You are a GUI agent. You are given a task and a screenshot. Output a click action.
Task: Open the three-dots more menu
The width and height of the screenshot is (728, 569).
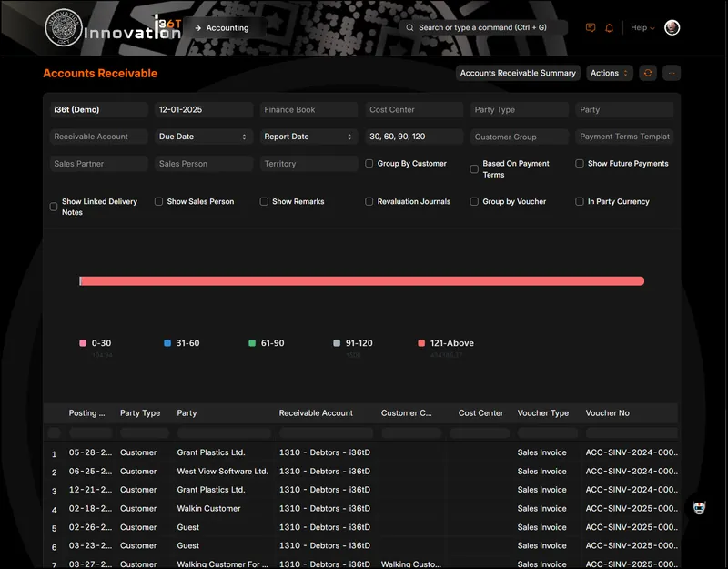coord(672,73)
